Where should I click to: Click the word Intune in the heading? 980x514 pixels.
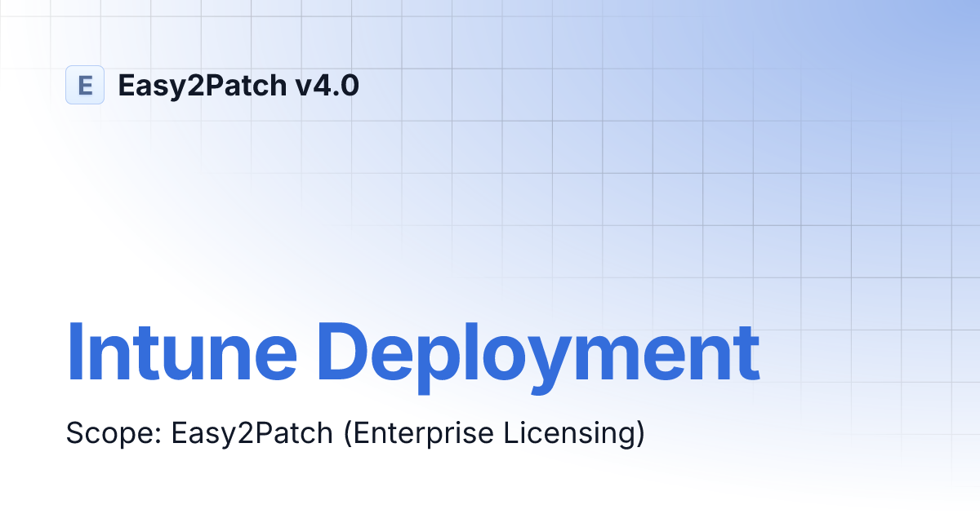click(181, 351)
